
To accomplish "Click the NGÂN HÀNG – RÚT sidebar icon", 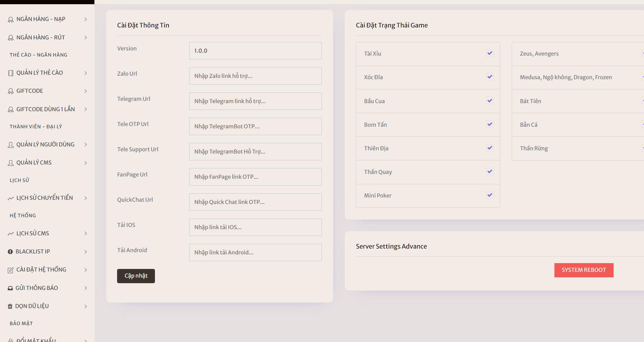I will [11, 38].
